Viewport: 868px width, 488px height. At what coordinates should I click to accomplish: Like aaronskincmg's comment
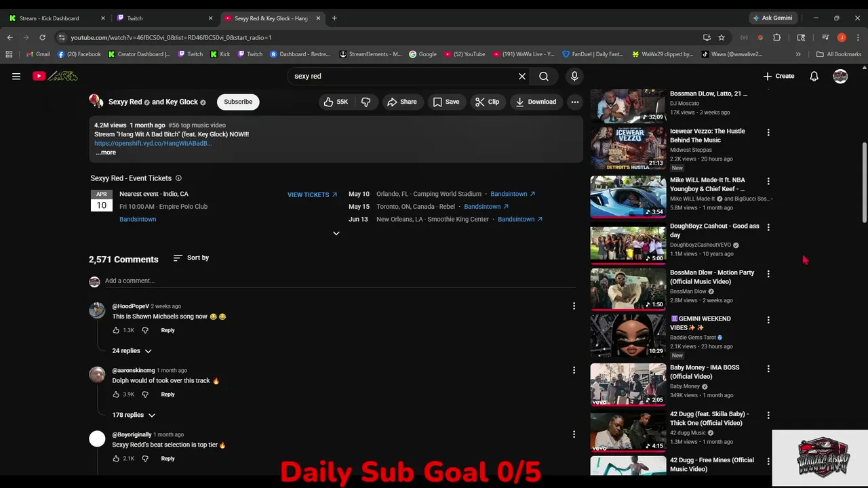[x=116, y=394]
